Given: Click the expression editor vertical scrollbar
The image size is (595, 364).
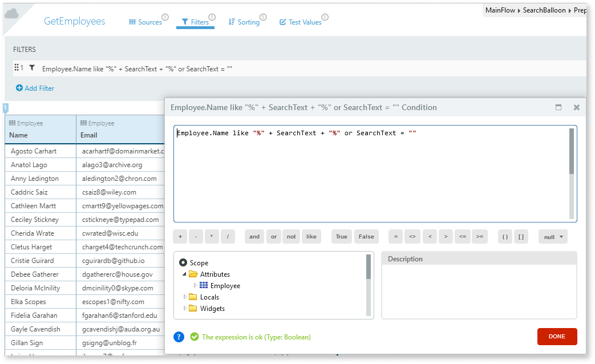Looking at the screenshot, I should pyautogui.click(x=572, y=151).
